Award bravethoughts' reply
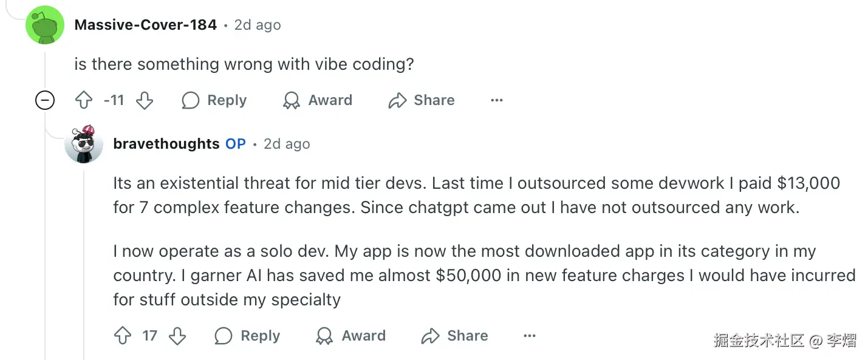This screenshot has height=360, width=868. click(351, 336)
